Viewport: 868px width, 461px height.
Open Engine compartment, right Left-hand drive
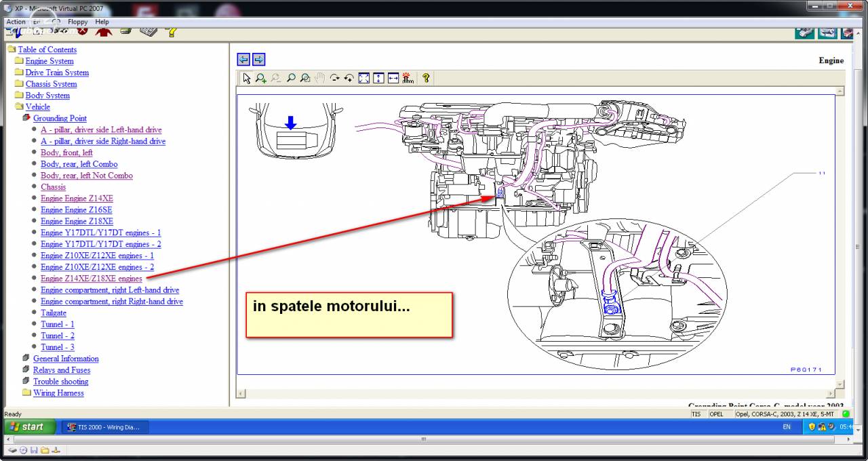[x=110, y=290]
